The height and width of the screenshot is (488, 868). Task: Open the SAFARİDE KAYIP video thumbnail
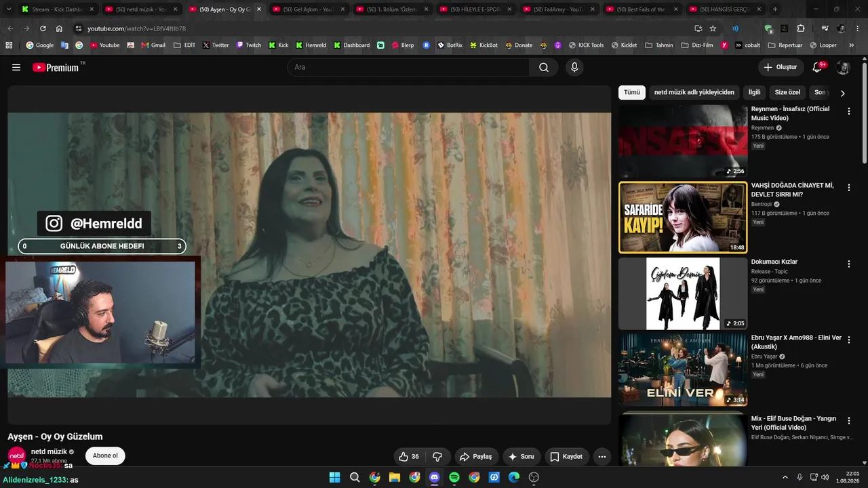(x=683, y=217)
